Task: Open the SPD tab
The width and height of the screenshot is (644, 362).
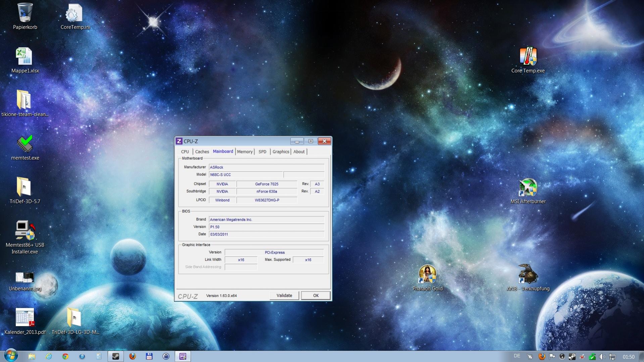Action: tap(262, 152)
